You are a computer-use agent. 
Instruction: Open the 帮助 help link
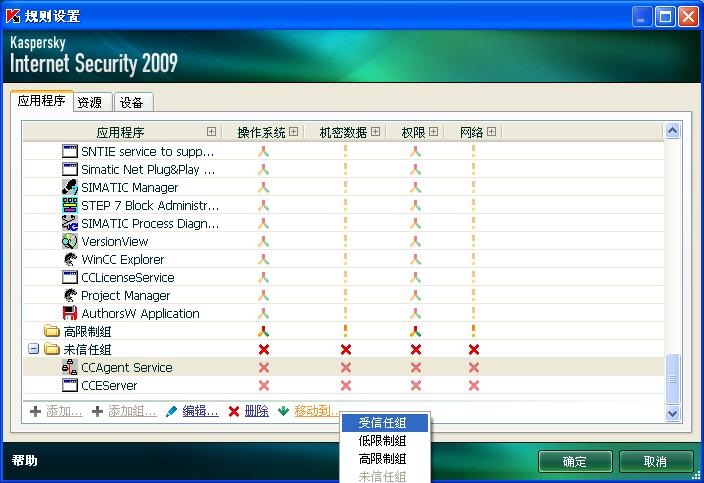point(25,461)
